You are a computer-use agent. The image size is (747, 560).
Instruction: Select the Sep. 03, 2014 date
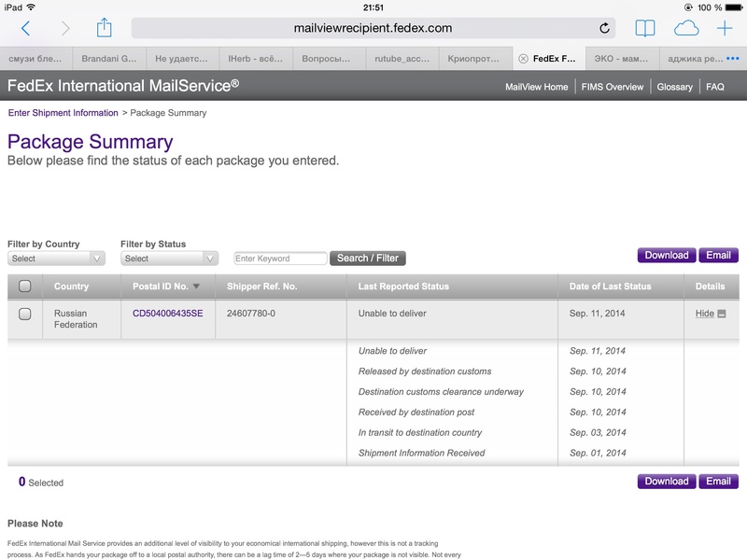click(598, 432)
